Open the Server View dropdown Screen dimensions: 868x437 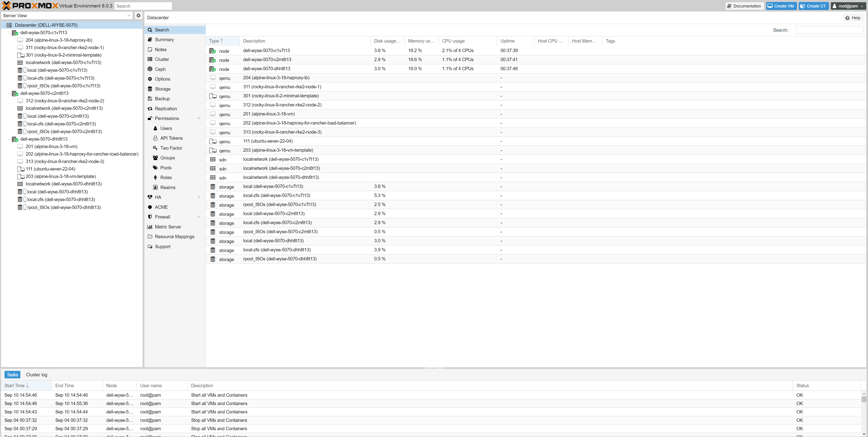tap(129, 16)
